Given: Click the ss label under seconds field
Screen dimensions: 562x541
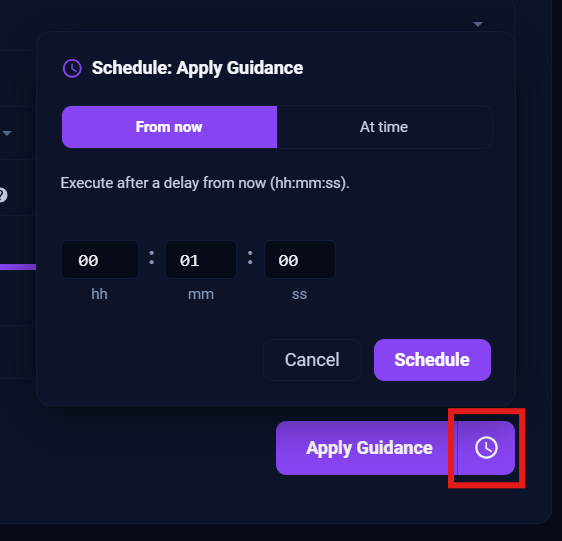Looking at the screenshot, I should (299, 295).
